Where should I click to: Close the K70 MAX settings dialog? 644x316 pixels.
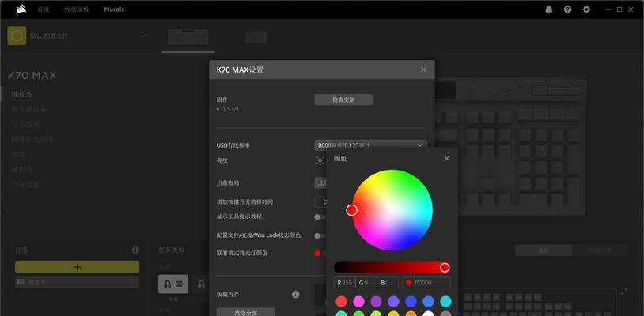coord(423,70)
